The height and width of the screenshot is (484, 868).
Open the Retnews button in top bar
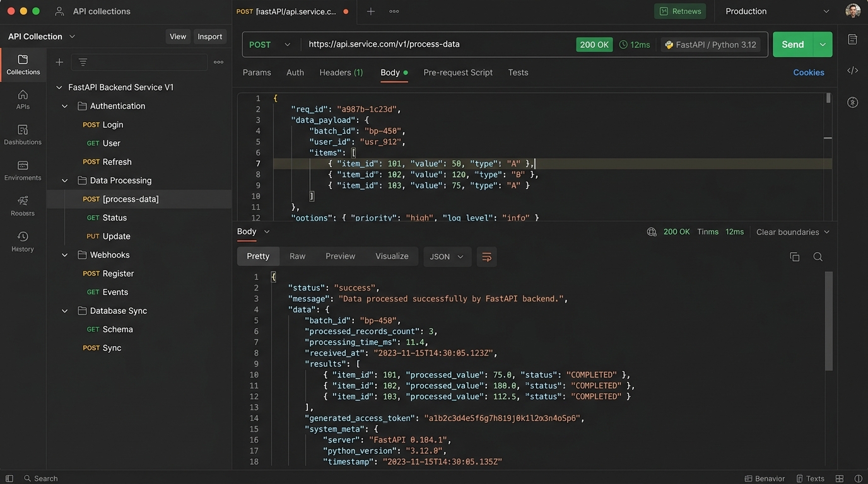pyautogui.click(x=680, y=11)
